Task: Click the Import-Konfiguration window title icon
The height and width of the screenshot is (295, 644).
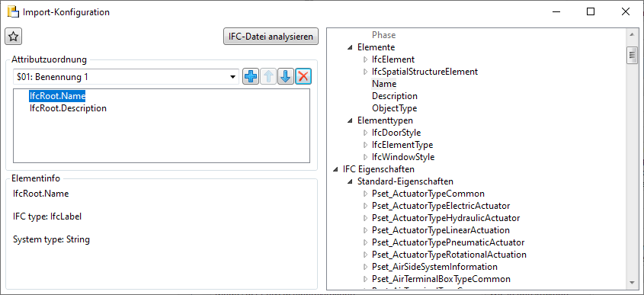Action: [x=13, y=12]
